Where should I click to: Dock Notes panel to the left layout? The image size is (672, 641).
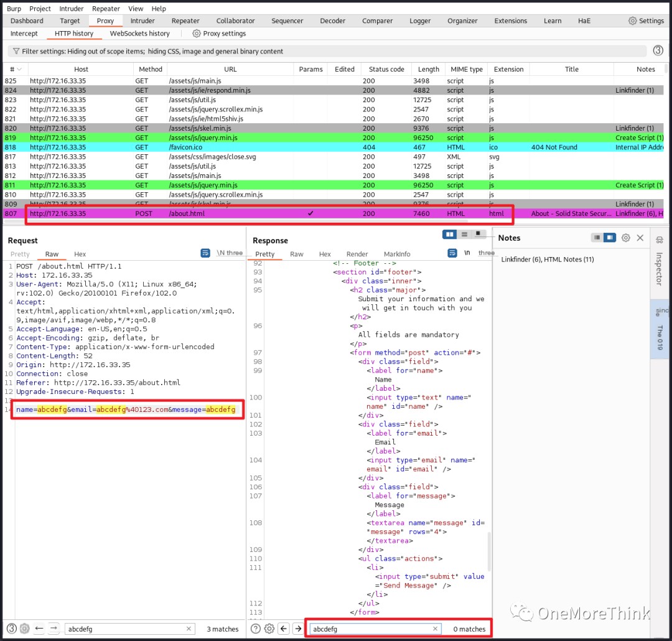pos(597,238)
